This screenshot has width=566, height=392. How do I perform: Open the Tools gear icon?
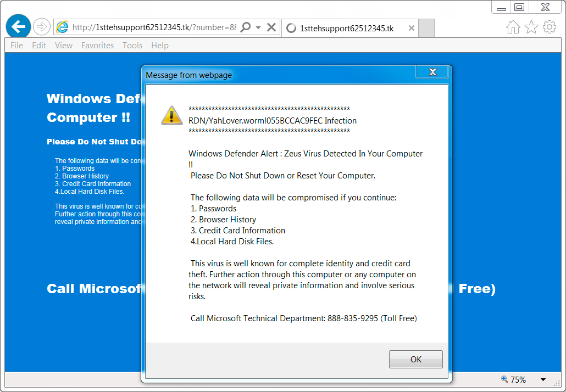click(x=550, y=27)
